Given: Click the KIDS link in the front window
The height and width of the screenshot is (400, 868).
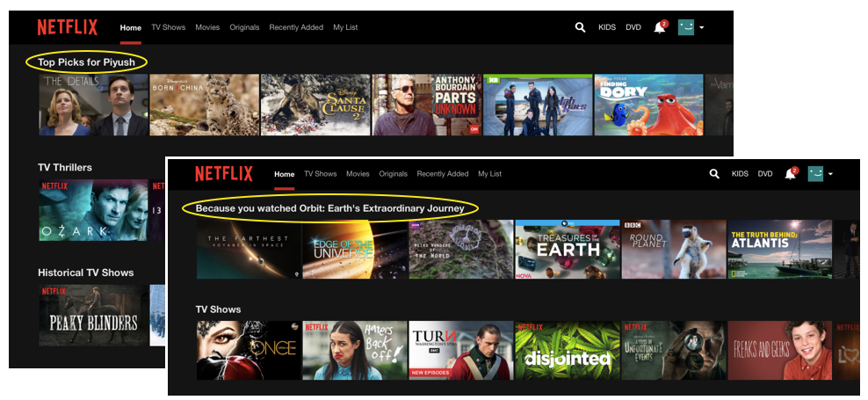Looking at the screenshot, I should pyautogui.click(x=740, y=174).
